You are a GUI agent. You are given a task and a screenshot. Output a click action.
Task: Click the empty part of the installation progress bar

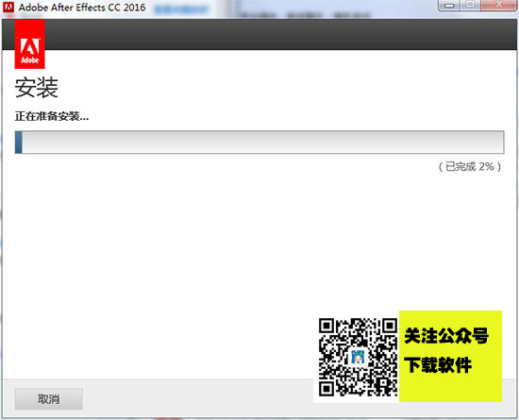[263, 143]
